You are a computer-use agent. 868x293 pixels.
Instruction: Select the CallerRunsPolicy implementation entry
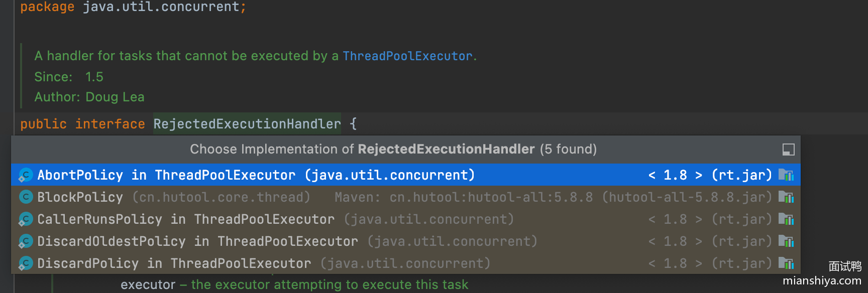(99, 219)
